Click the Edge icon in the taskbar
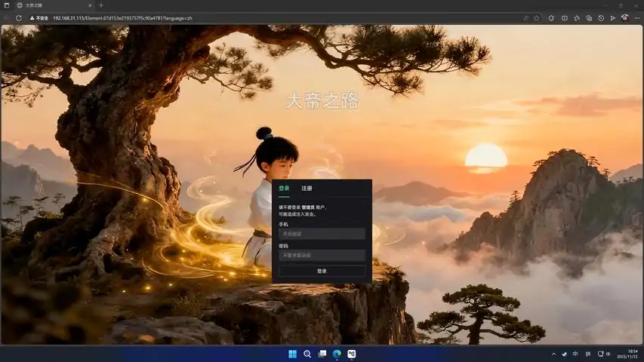 [x=337, y=354]
